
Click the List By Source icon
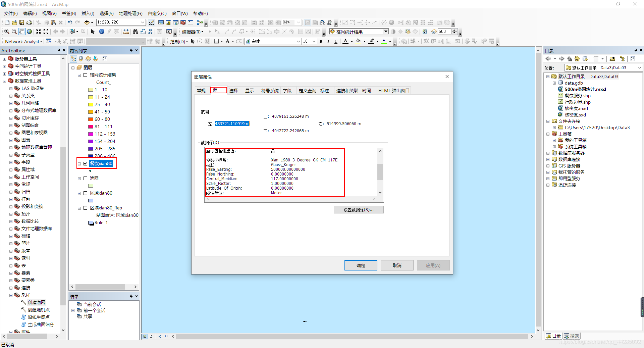(x=81, y=59)
